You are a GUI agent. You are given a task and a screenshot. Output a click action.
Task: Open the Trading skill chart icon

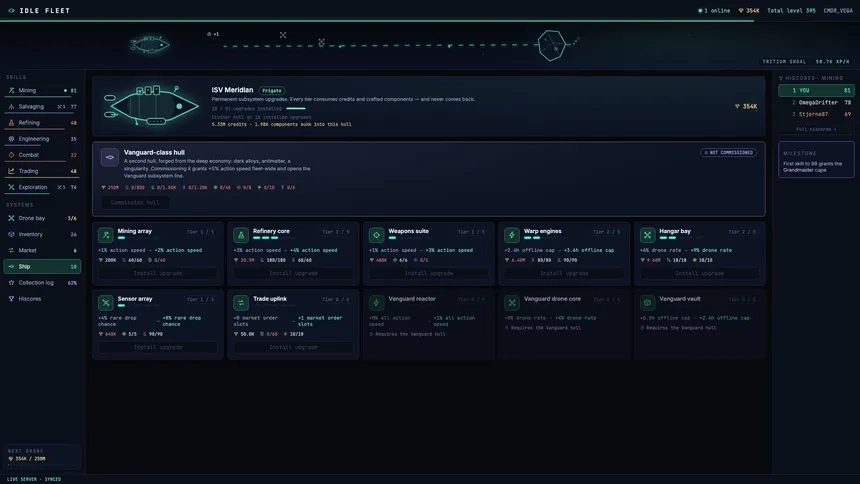coord(12,171)
